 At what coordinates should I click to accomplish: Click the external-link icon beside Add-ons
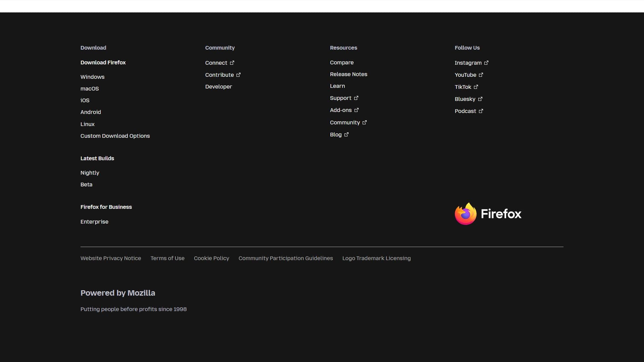(357, 110)
